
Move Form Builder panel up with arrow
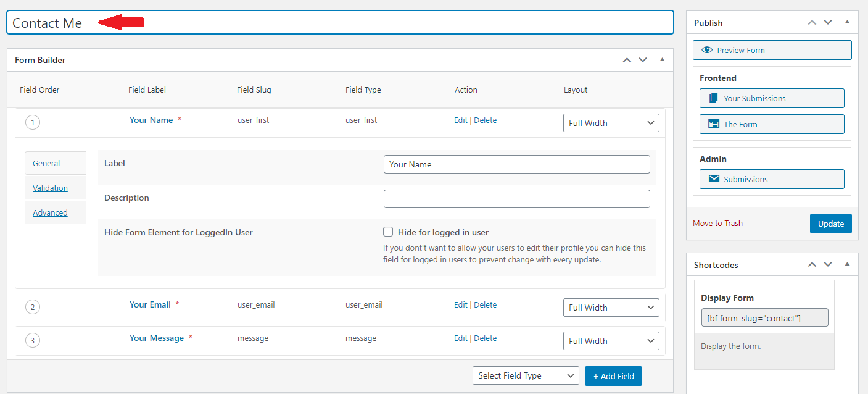[x=627, y=60]
